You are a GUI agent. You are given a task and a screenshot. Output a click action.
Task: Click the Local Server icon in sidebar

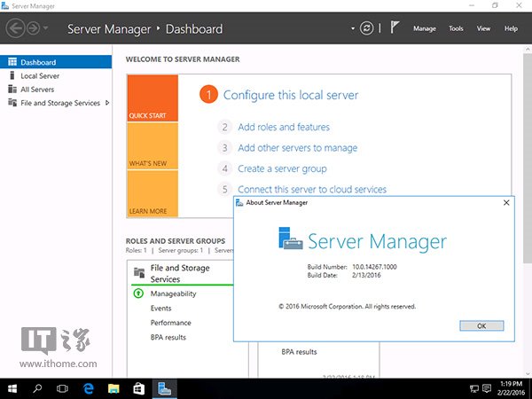coord(12,75)
